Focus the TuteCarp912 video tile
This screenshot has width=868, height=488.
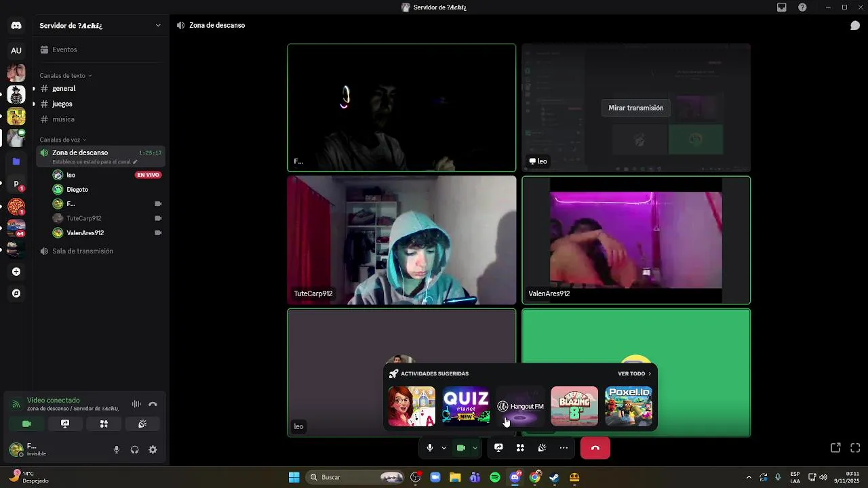pos(401,240)
